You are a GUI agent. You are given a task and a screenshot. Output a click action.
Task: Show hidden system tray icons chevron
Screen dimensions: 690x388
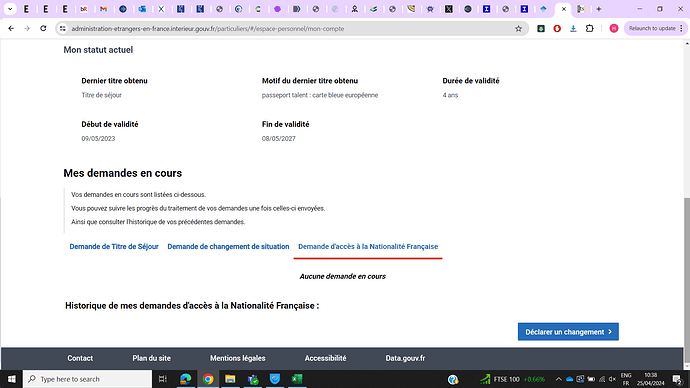click(558, 379)
